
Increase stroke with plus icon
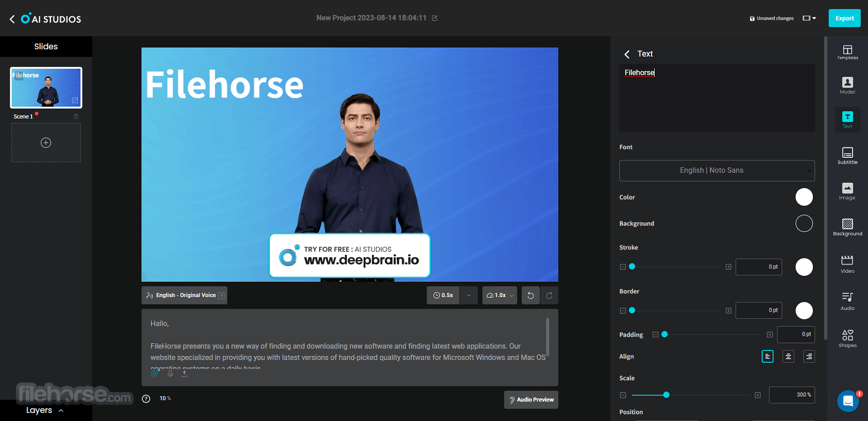tap(728, 267)
